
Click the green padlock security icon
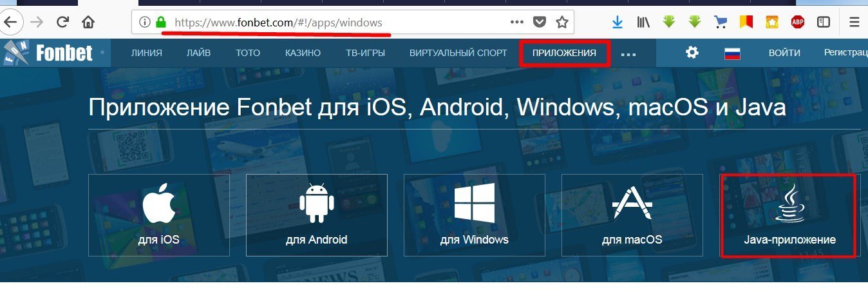point(161,23)
